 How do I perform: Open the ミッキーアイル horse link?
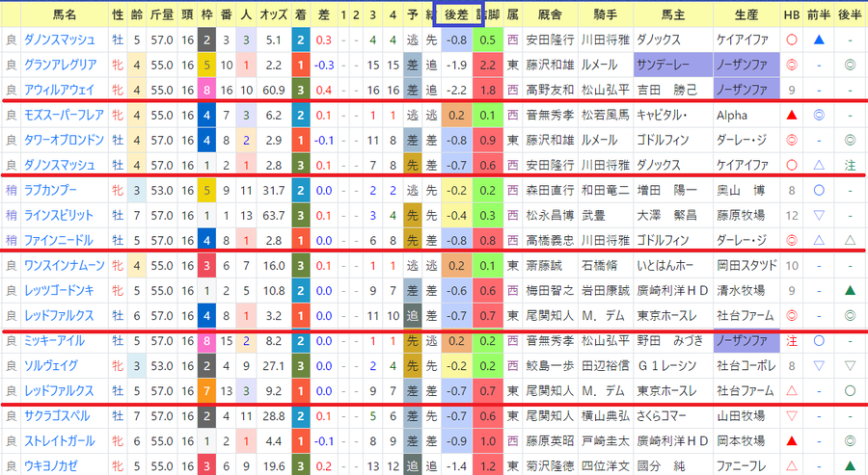click(x=54, y=341)
